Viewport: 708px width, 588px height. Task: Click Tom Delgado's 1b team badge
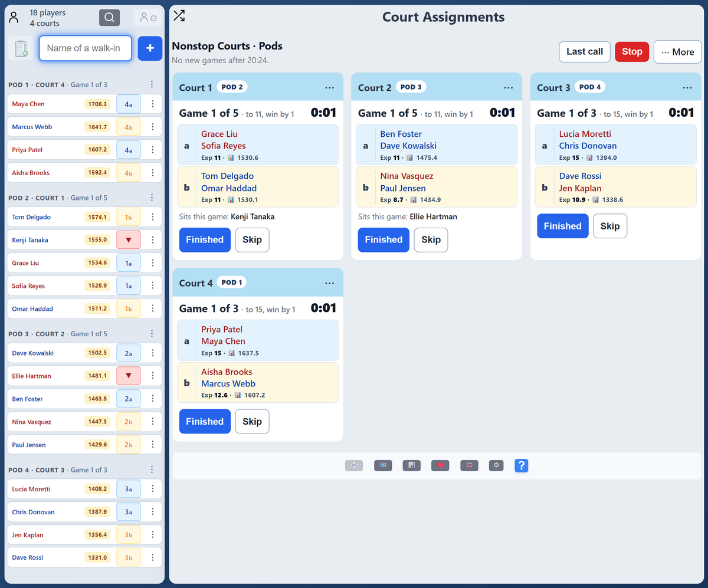pos(129,217)
